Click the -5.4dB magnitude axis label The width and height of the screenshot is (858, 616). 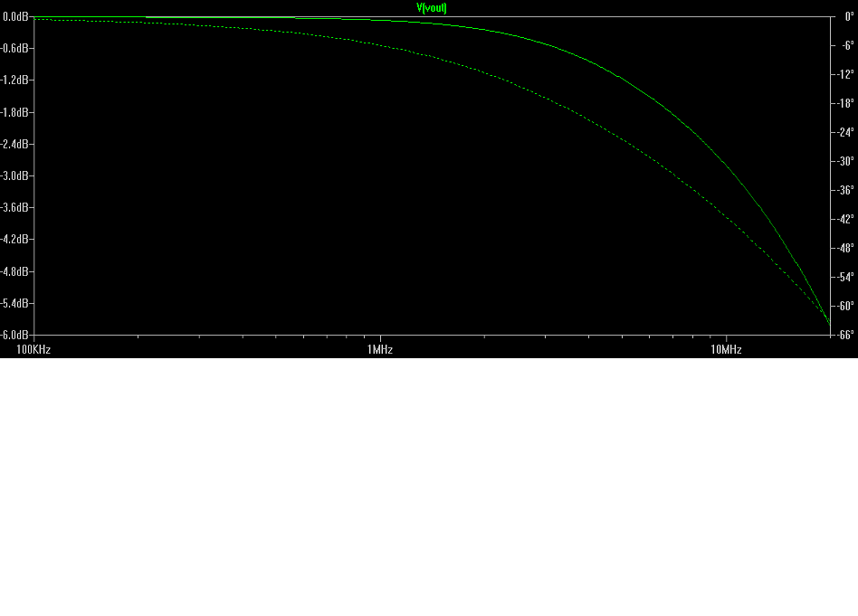14,303
